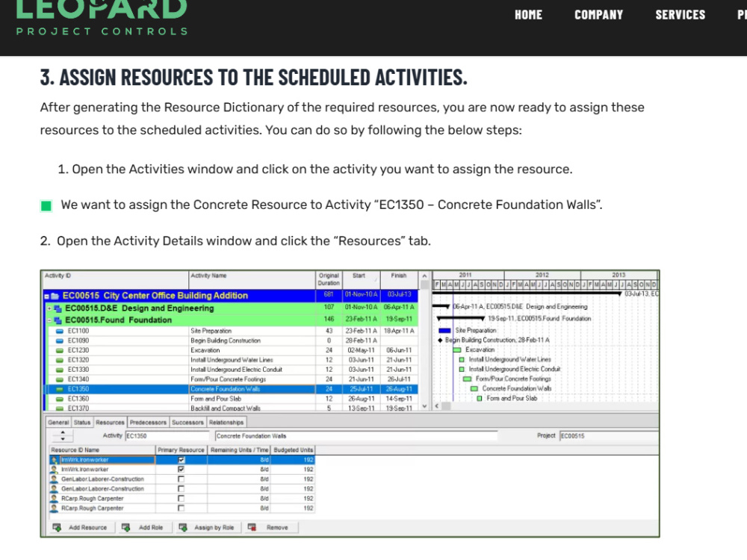Click the EC00515 project folder icon
Image resolution: width=747 pixels, height=560 pixels.
(x=55, y=296)
